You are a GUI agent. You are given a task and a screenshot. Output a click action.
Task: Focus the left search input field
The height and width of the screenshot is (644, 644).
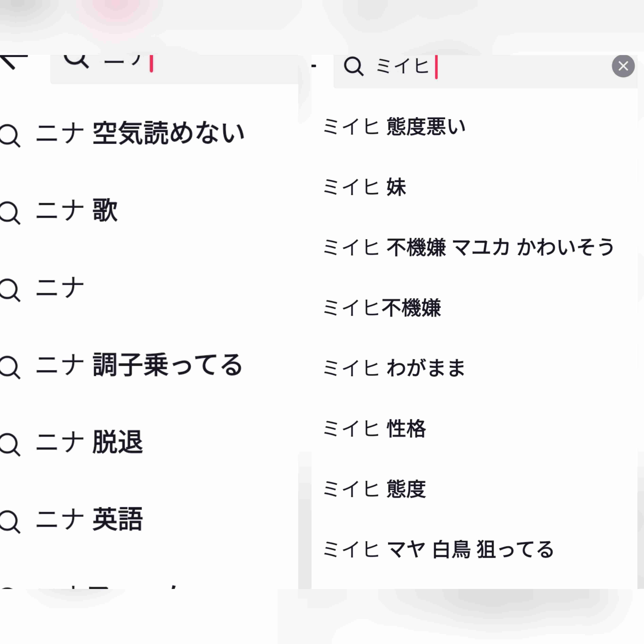pyautogui.click(x=174, y=69)
